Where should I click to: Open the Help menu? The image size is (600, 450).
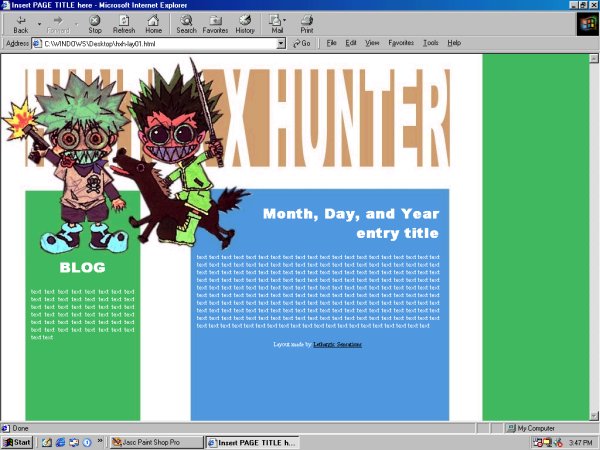[x=454, y=43]
